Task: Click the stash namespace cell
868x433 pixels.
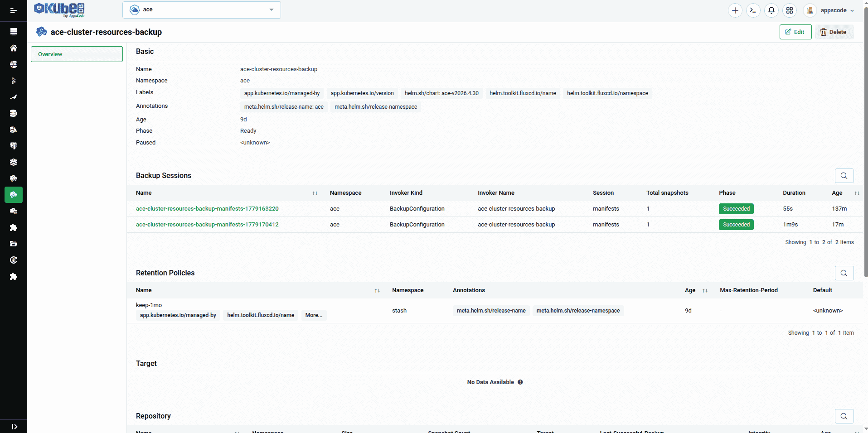Action: 399,311
